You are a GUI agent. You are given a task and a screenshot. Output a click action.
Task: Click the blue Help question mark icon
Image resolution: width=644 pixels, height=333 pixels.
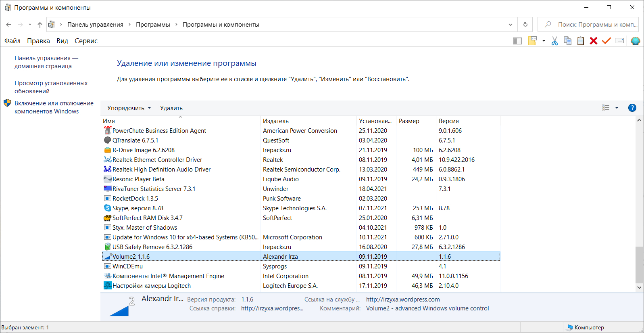coord(632,108)
